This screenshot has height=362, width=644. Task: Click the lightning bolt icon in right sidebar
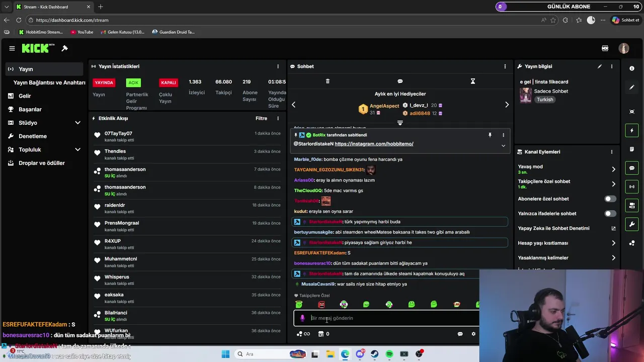point(632,131)
